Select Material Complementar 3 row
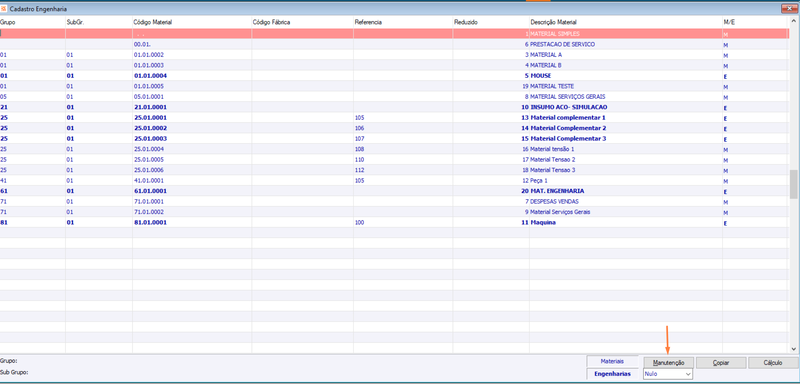This screenshot has width=800, height=384. 394,138
